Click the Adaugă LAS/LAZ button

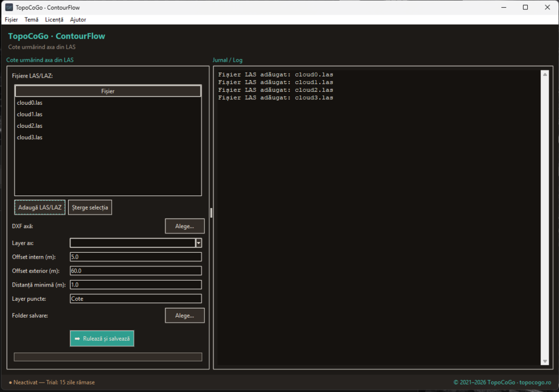pyautogui.click(x=39, y=207)
